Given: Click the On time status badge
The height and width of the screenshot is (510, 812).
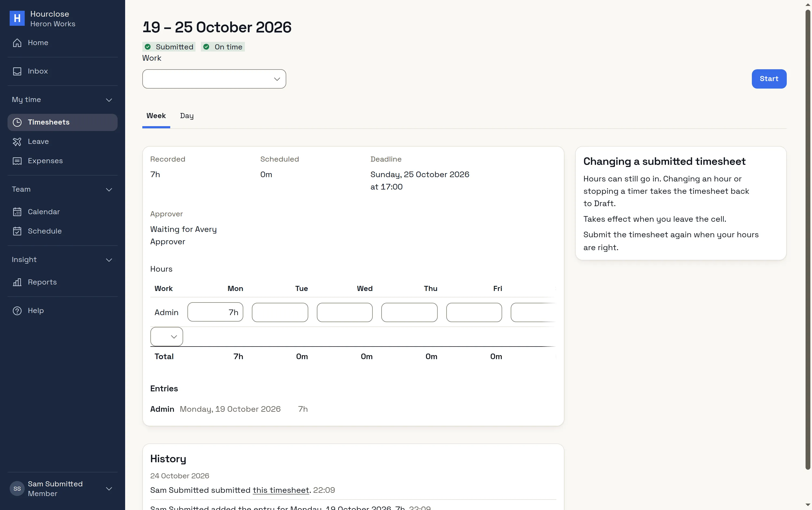Looking at the screenshot, I should 223,47.
